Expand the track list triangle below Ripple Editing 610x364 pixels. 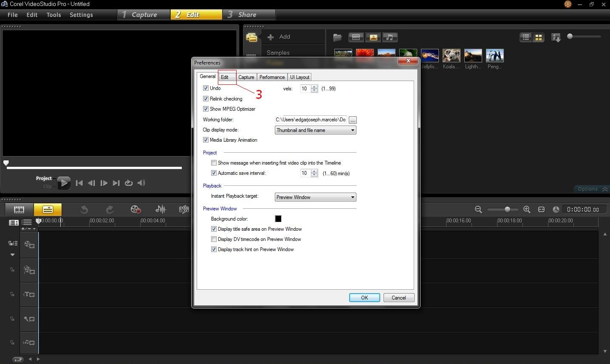point(12,255)
